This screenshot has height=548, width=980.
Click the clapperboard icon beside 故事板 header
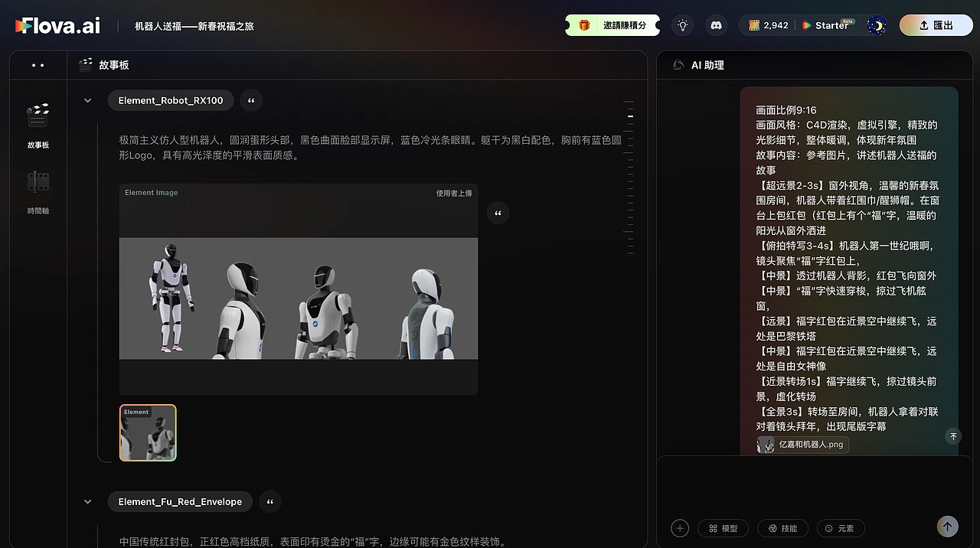pyautogui.click(x=86, y=65)
